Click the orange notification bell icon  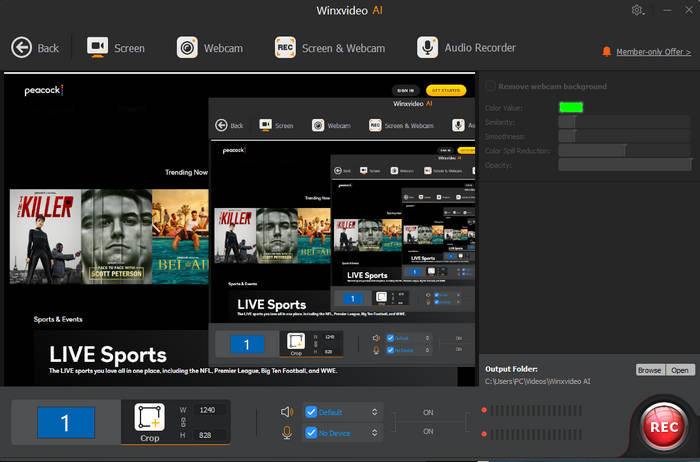click(606, 51)
